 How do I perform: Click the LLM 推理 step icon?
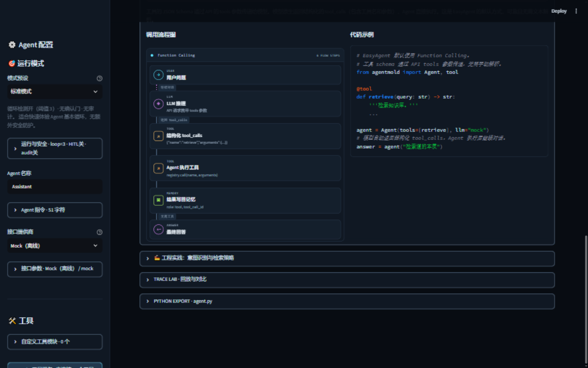158,104
